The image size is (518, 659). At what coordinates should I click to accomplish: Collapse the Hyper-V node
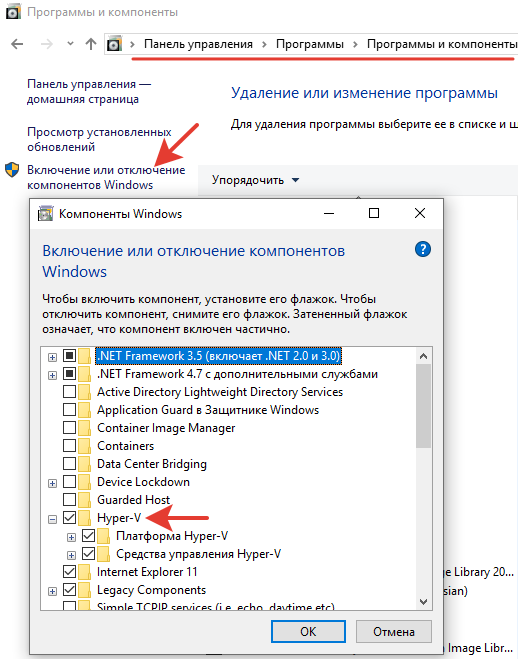click(52, 520)
